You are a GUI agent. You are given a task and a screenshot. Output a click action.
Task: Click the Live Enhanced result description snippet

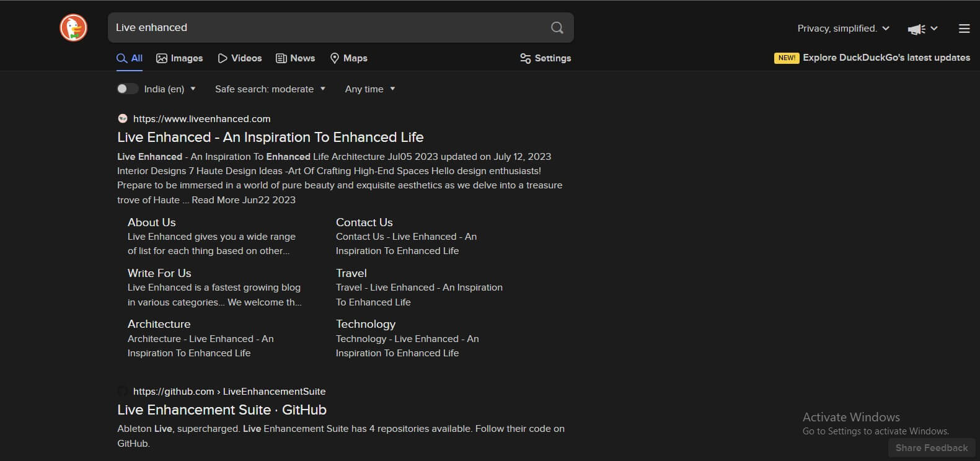[x=340, y=178]
